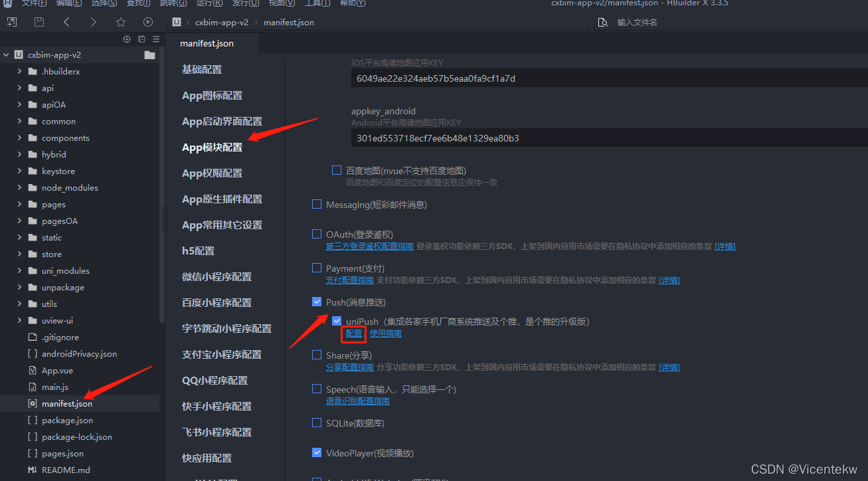The image size is (868, 481).
Task: Go forward using the right arrow toolbar icon
Action: [94, 22]
